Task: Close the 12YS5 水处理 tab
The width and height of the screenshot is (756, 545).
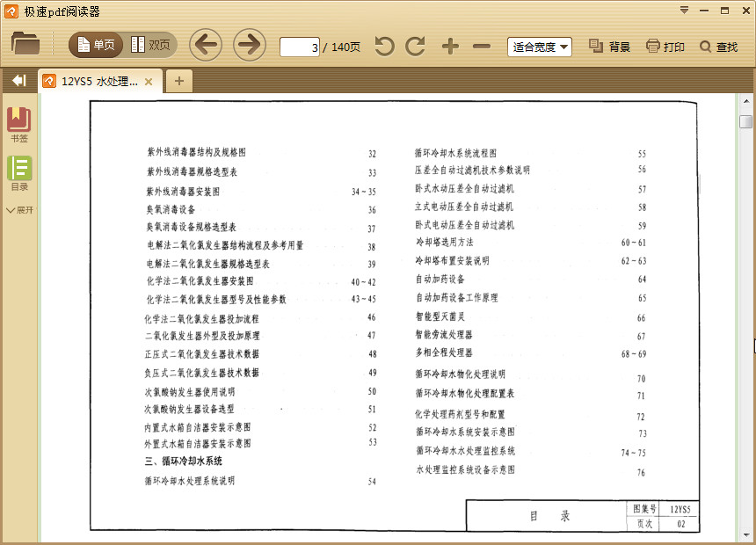Action: coord(149,82)
